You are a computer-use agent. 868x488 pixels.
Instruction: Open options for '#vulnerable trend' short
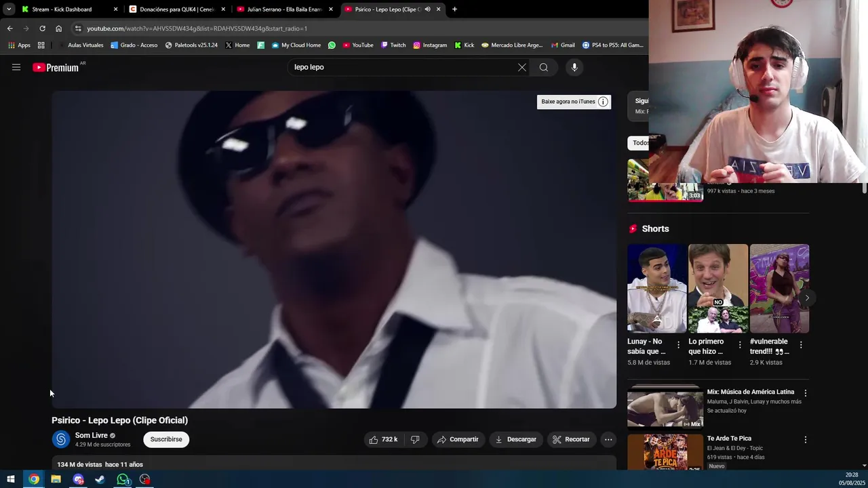[x=801, y=345]
